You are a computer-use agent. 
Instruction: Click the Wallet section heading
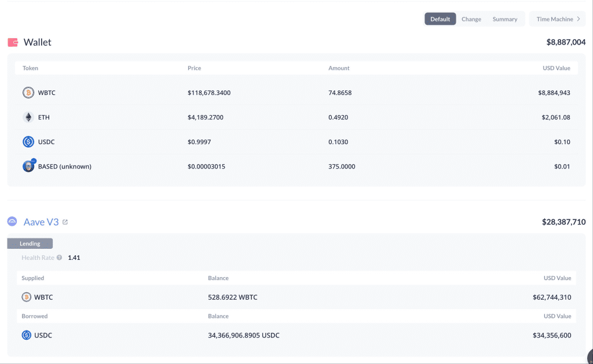[x=37, y=42]
